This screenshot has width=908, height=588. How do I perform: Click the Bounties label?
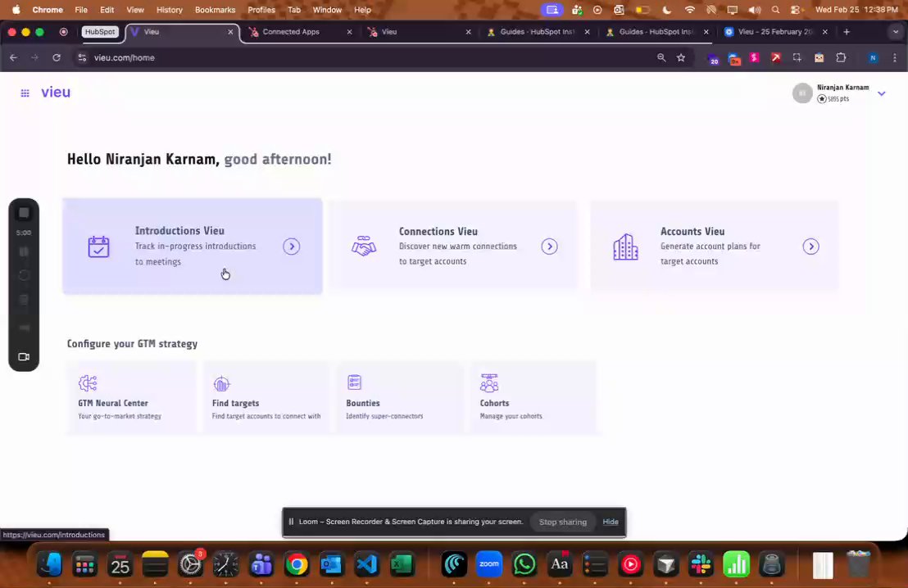click(x=363, y=403)
